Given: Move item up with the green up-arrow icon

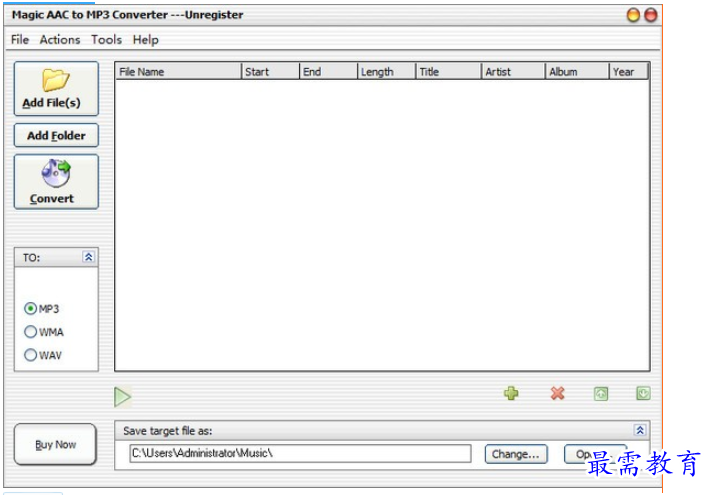Looking at the screenshot, I should coord(600,394).
